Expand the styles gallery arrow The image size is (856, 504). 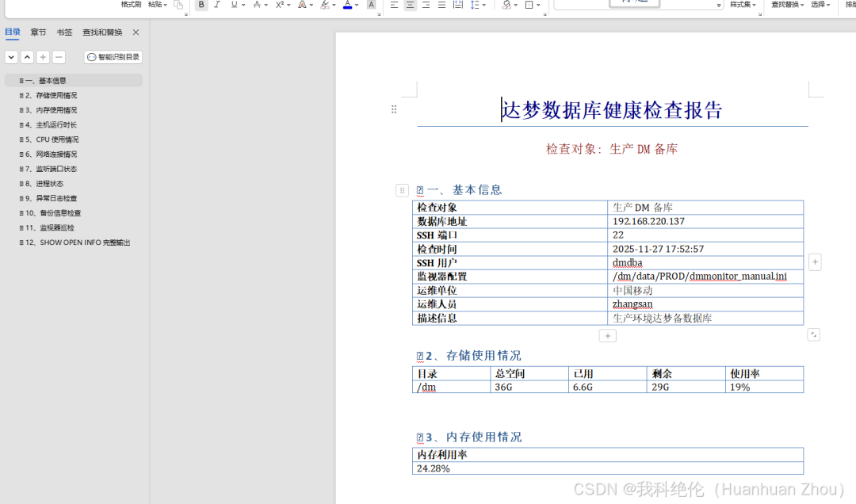[x=718, y=6]
